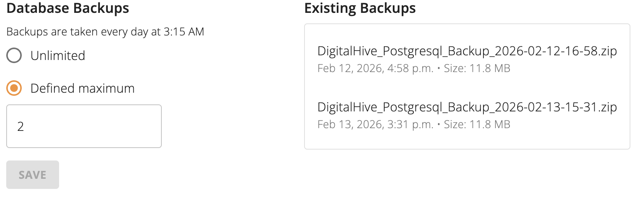This screenshot has width=644, height=201.
Task: Click the bullet separator in the Feb 12 row
Action: 439,69
